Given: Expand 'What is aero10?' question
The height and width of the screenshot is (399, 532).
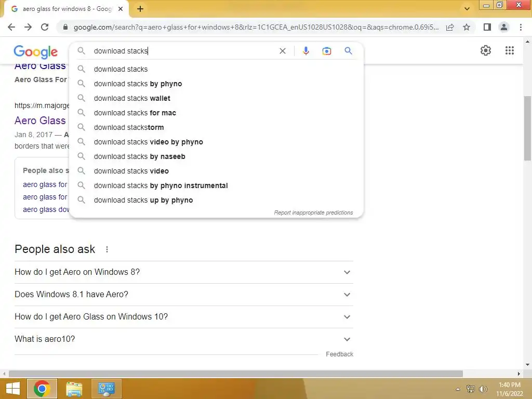Looking at the screenshot, I should click(184, 339).
